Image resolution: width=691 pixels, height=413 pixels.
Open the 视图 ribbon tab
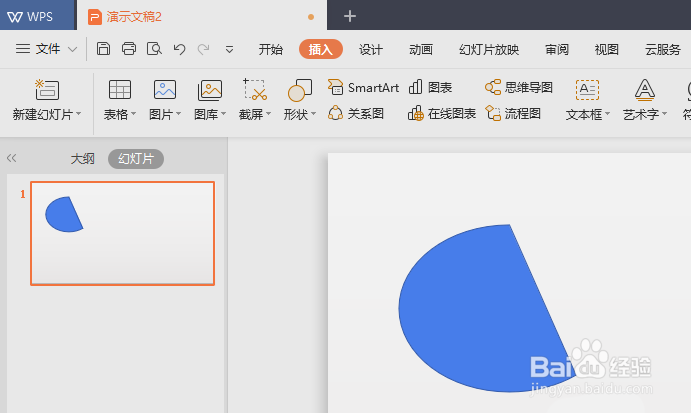point(607,49)
